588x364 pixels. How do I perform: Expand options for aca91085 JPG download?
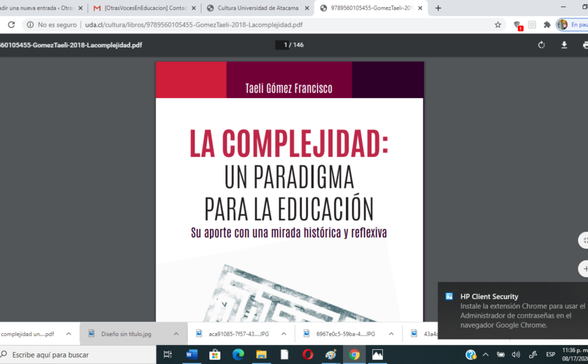283,334
